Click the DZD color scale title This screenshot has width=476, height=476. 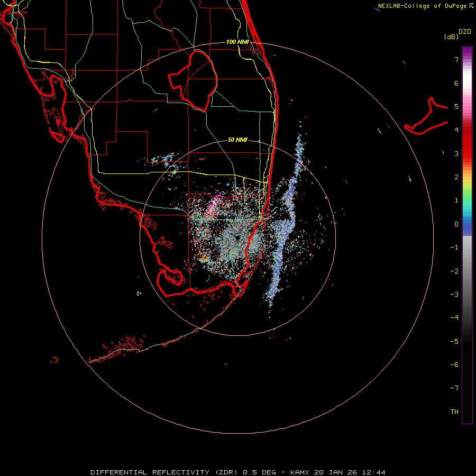(x=465, y=32)
